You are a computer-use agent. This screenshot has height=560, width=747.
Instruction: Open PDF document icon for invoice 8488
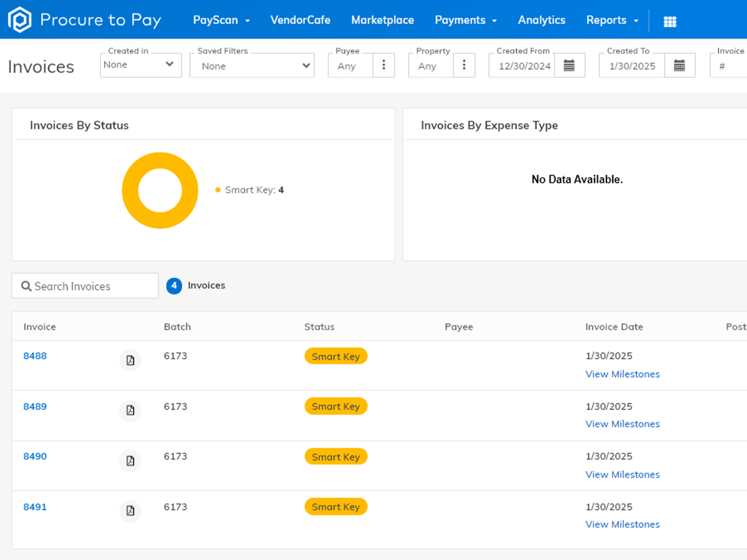(x=130, y=360)
